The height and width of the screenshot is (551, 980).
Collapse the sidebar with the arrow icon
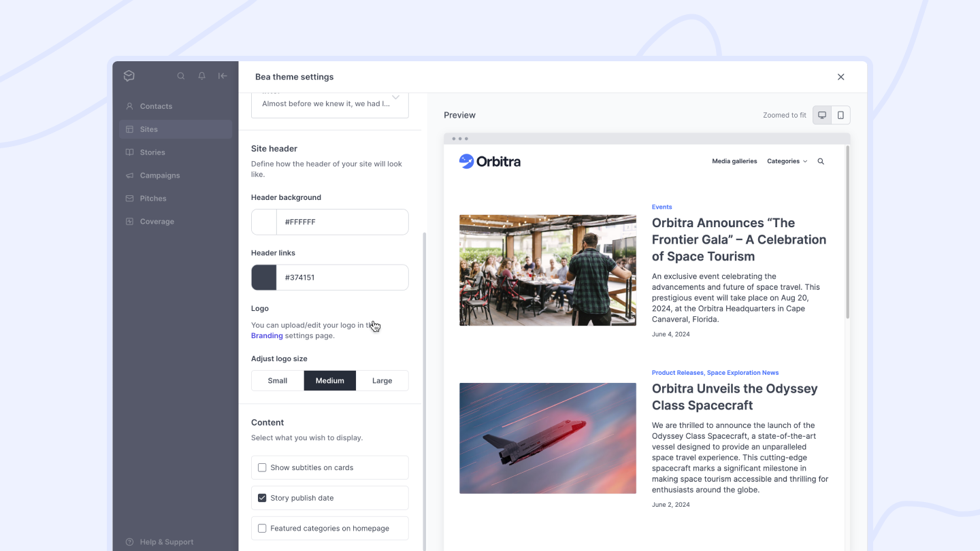tap(222, 76)
